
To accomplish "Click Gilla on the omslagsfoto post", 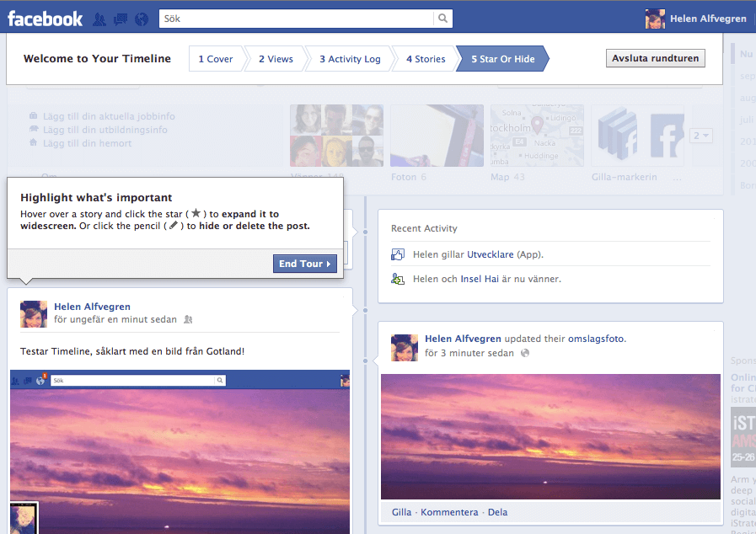I will (402, 512).
